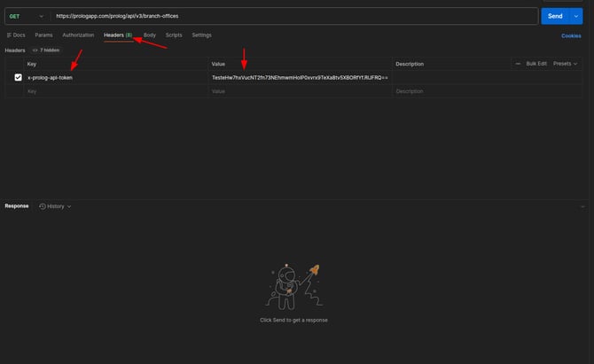The height and width of the screenshot is (364, 594).
Task: Go to the request Settings tab
Action: point(201,35)
